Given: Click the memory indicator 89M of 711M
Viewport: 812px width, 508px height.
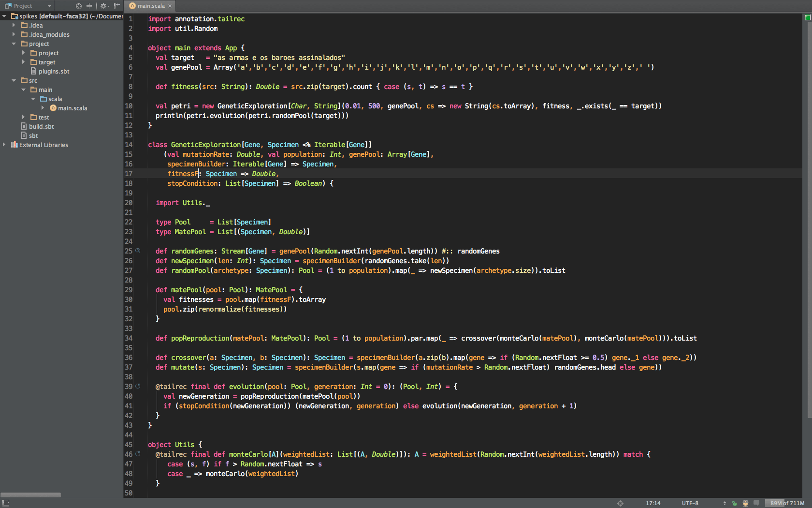Looking at the screenshot, I should (x=787, y=503).
